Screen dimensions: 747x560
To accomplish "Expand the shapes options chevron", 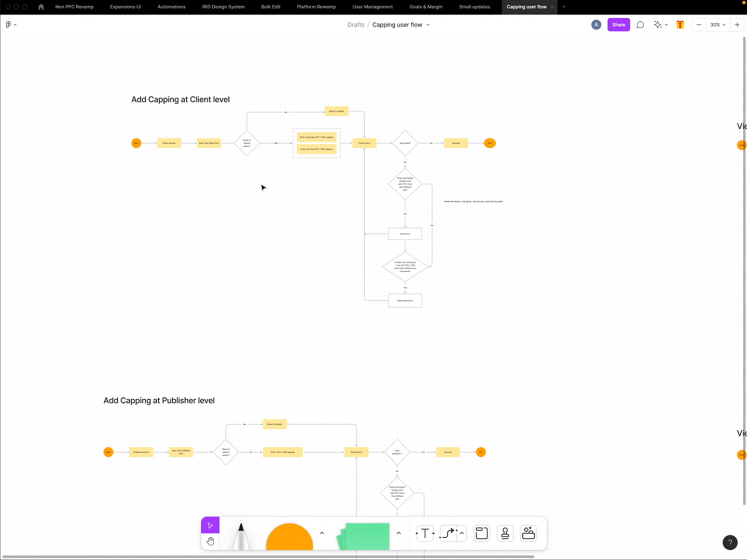I will tap(322, 533).
